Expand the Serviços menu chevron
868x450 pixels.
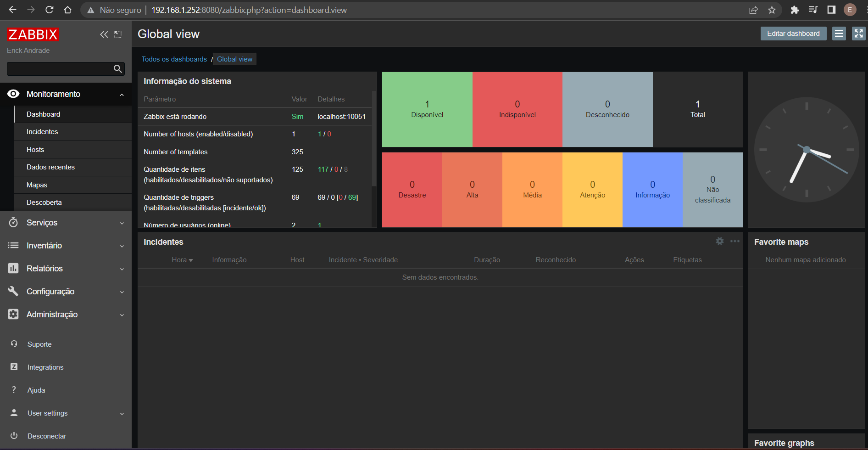[122, 223]
